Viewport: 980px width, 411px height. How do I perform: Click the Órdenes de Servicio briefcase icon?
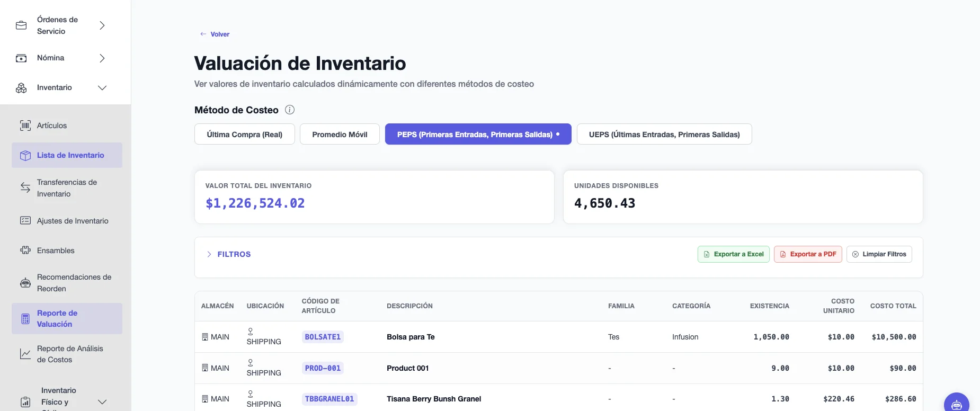(x=21, y=25)
